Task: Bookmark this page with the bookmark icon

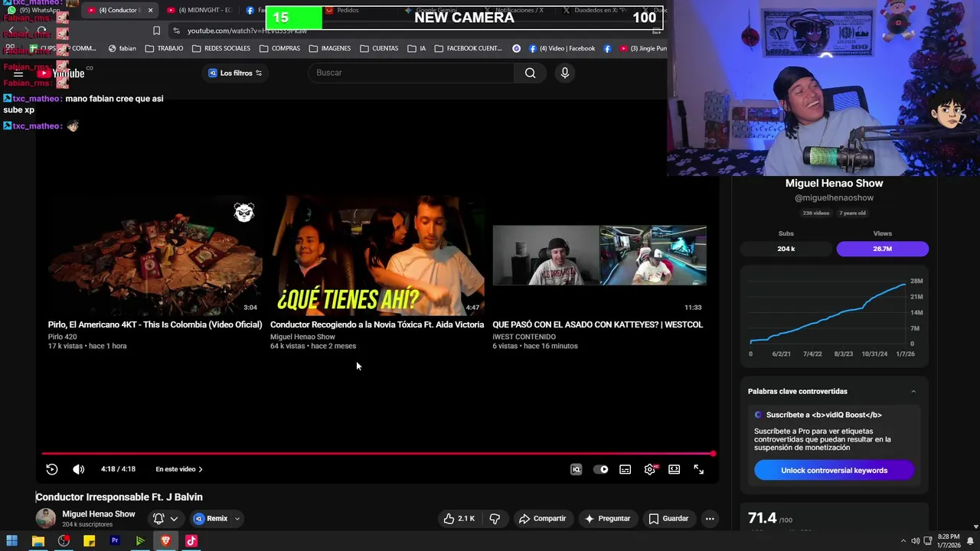Action: tap(156, 31)
